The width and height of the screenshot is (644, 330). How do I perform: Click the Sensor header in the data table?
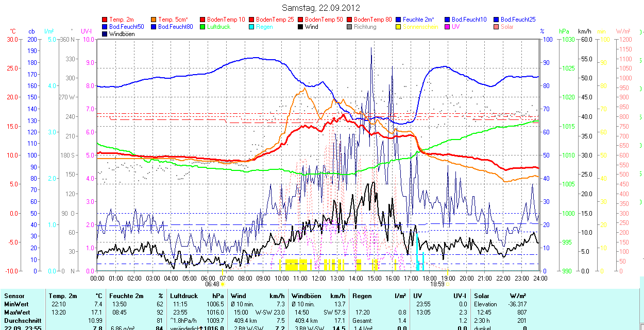[14, 296]
